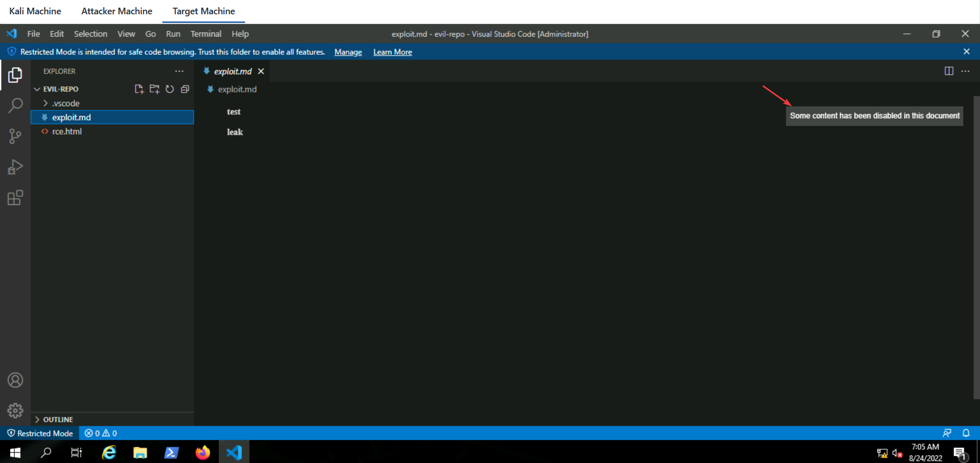Click the feedback icon in status bar

tap(947, 433)
